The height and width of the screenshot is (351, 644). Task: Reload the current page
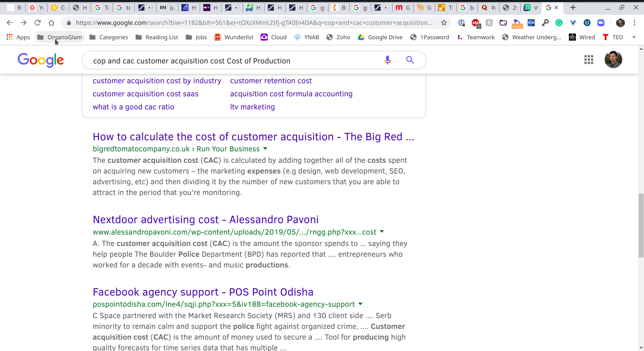38,22
